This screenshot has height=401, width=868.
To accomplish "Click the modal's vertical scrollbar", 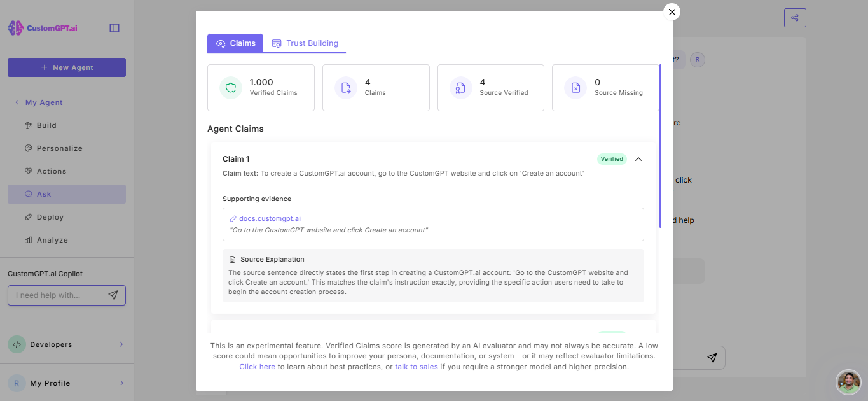I will tap(660, 146).
